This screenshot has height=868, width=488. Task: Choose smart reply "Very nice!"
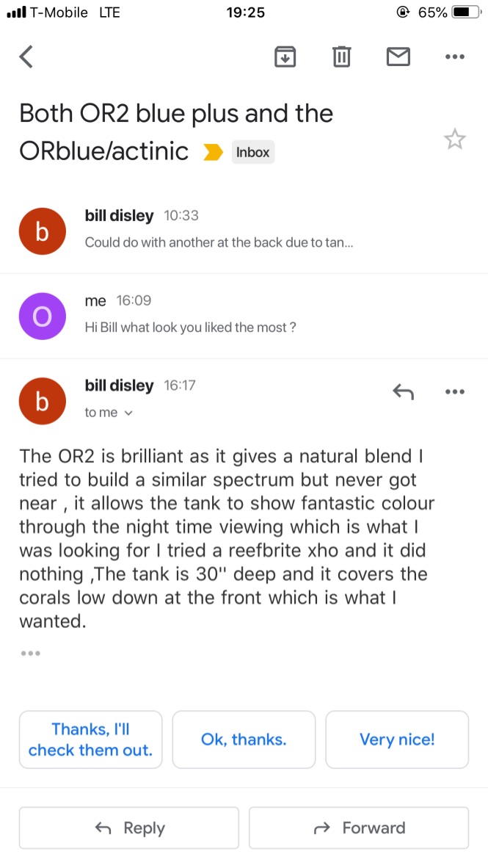(397, 739)
